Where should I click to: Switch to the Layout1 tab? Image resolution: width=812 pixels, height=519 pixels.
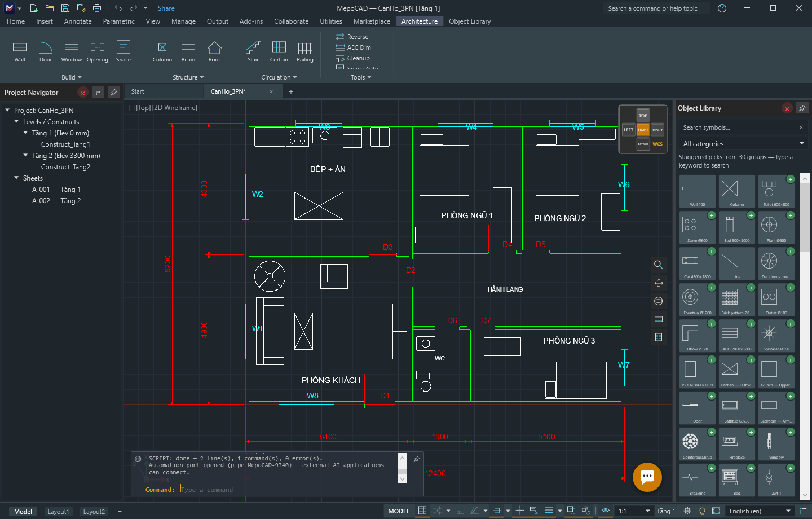[58, 512]
